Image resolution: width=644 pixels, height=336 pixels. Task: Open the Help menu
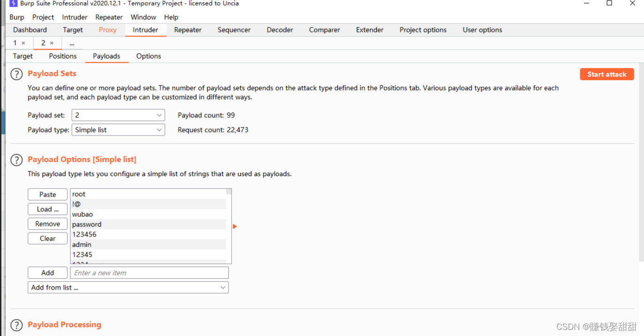171,17
